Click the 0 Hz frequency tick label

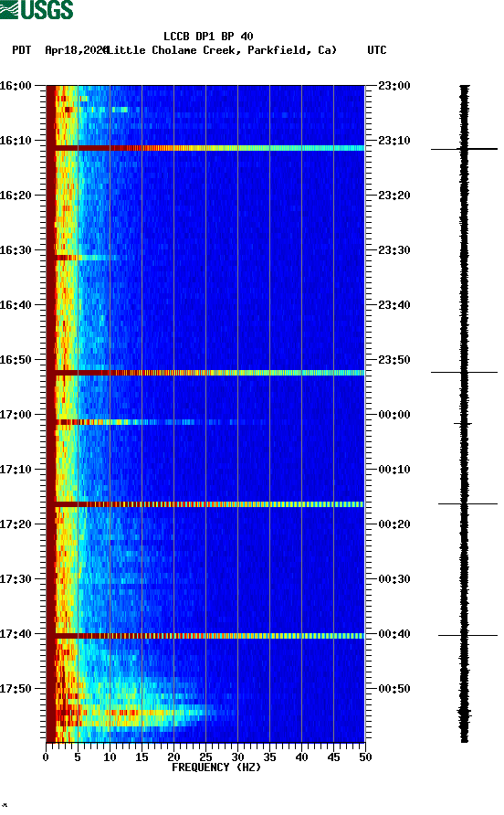[46, 757]
